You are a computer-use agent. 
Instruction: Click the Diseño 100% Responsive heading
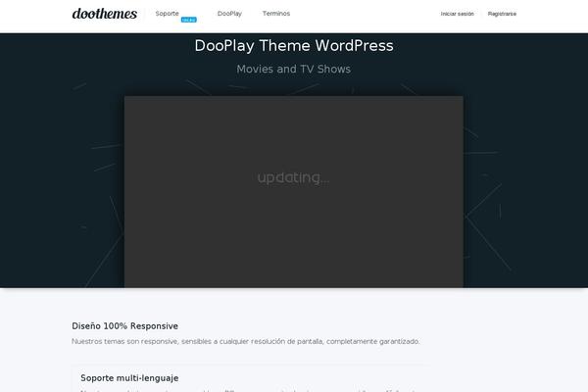coord(124,326)
